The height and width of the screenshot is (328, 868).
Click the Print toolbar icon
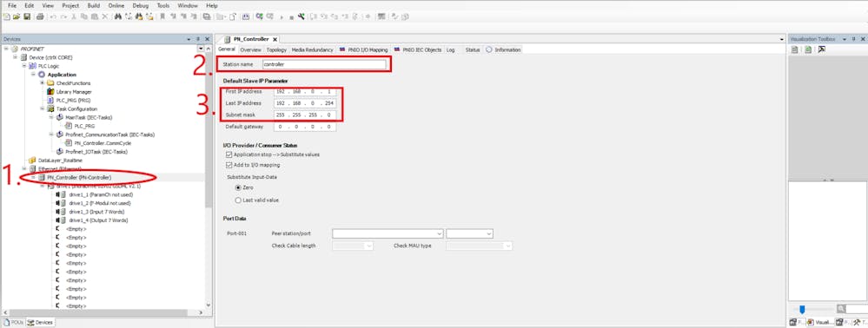pos(41,16)
